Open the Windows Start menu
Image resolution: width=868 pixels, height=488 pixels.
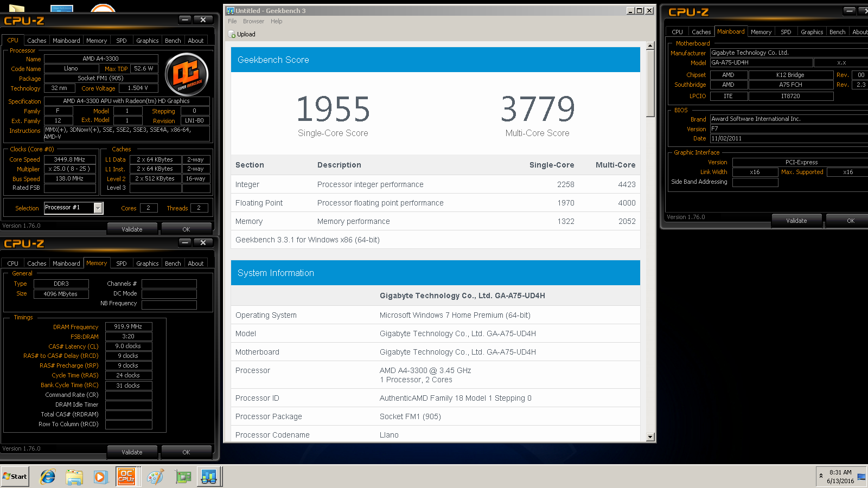coord(15,477)
